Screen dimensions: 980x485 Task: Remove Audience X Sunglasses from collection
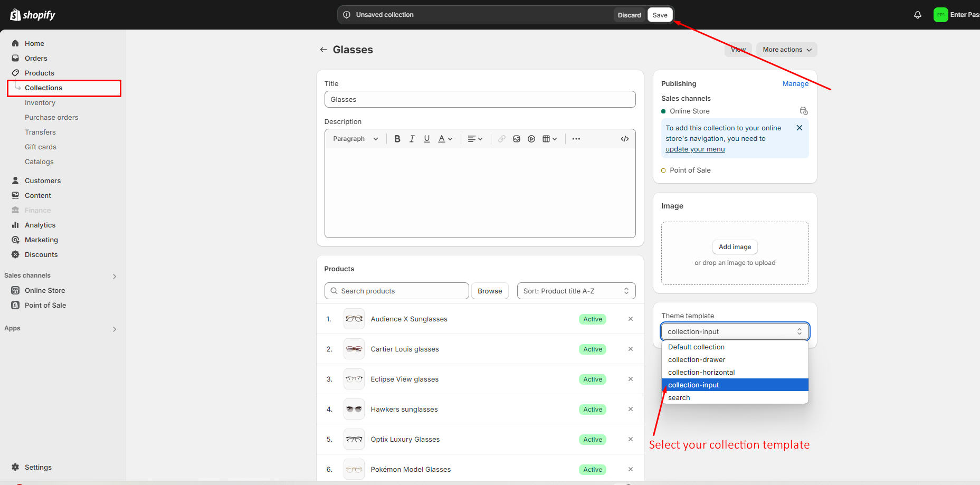631,319
